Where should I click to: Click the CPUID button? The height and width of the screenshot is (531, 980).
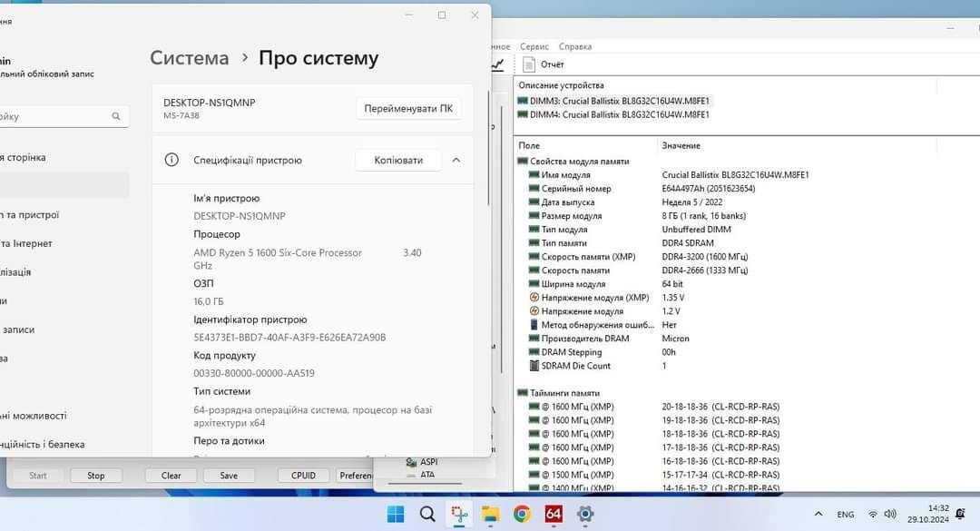pos(303,476)
